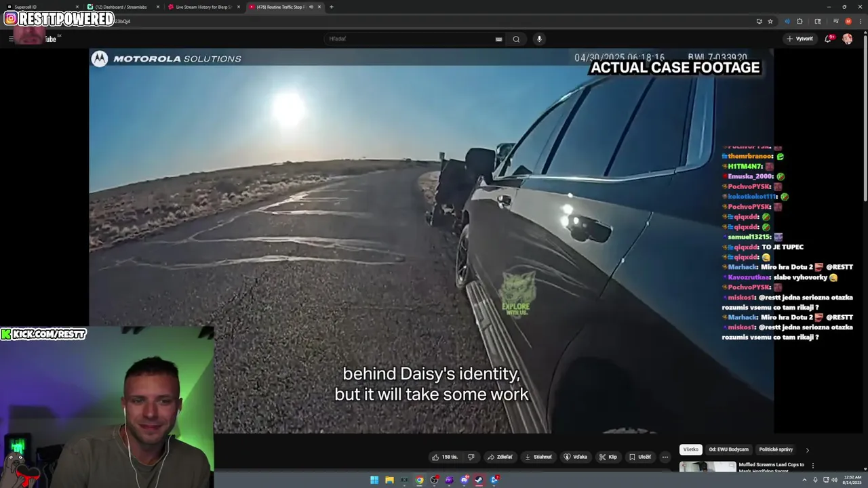The height and width of the screenshot is (488, 868).
Task: Select the Od: EWU Bodycam chip
Action: (x=729, y=449)
